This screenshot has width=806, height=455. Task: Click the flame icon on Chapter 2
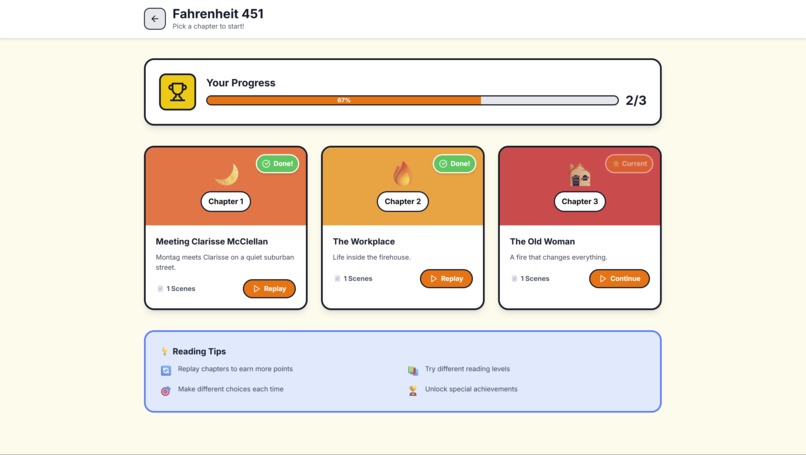point(402,174)
